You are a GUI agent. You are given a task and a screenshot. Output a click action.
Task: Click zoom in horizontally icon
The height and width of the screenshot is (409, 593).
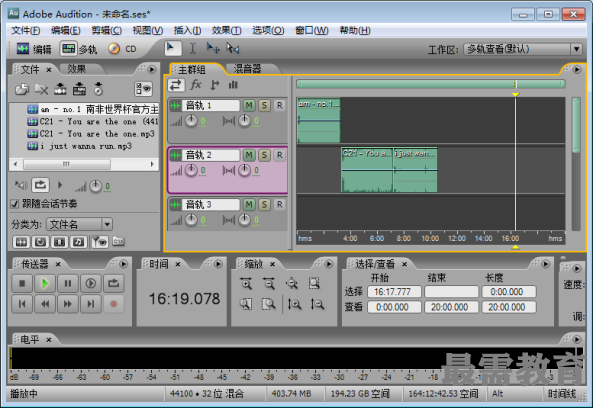click(246, 283)
